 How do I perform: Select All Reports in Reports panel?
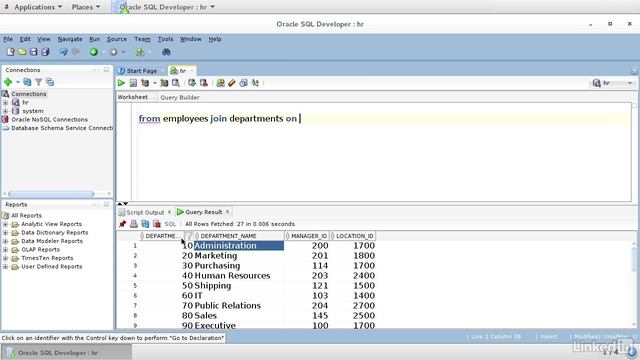(26, 216)
